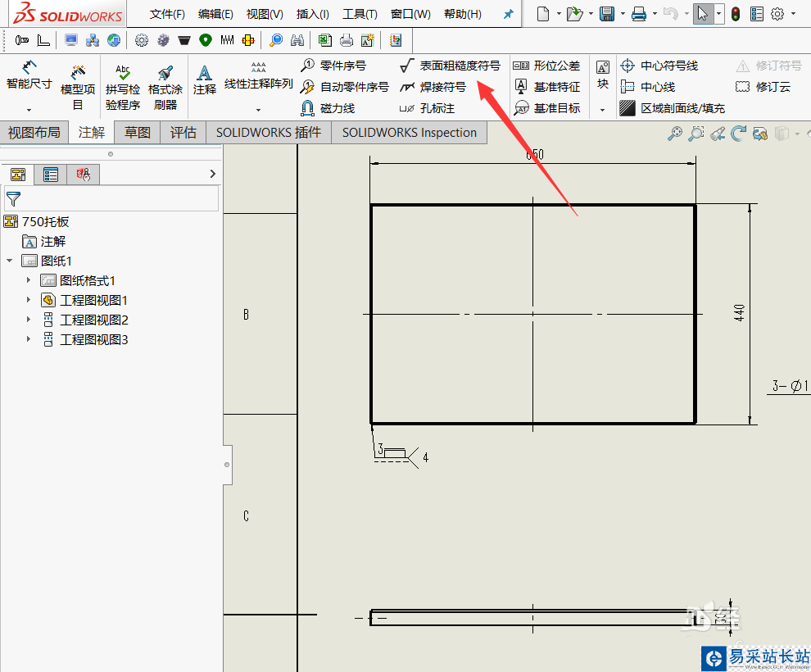811x672 pixels.
Task: Open the 文件(F) menu
Action: [167, 14]
